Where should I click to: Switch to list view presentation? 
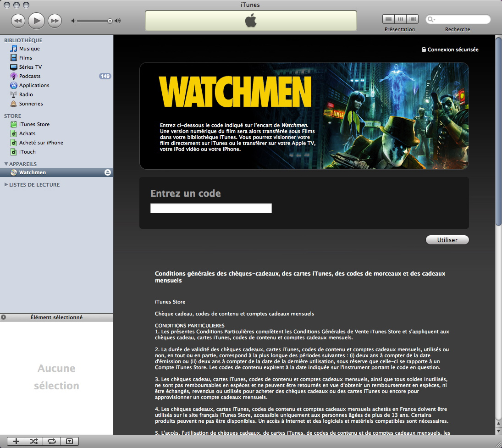tap(388, 19)
